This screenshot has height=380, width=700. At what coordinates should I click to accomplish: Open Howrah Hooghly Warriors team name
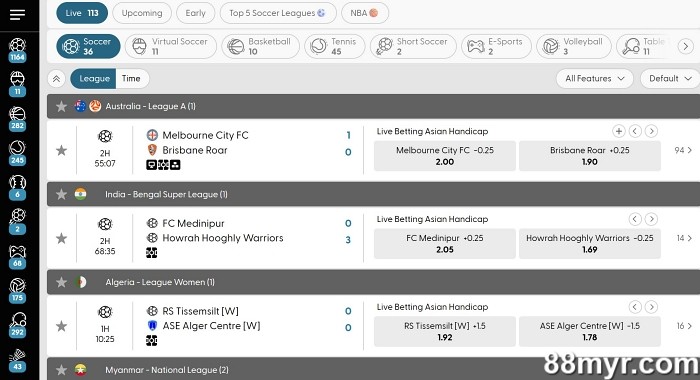tap(223, 238)
